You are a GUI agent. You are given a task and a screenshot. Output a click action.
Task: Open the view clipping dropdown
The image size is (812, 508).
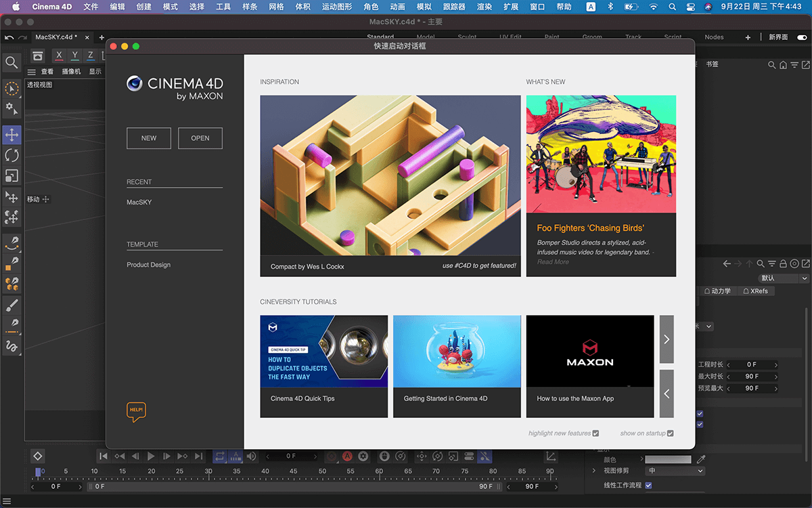(x=675, y=471)
